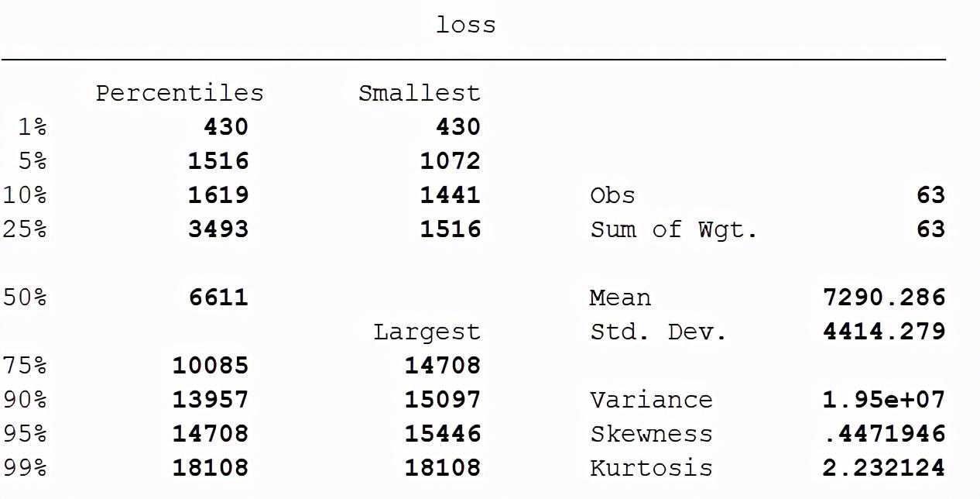Click the 99% row label
The height and width of the screenshot is (499, 980).
(x=25, y=468)
